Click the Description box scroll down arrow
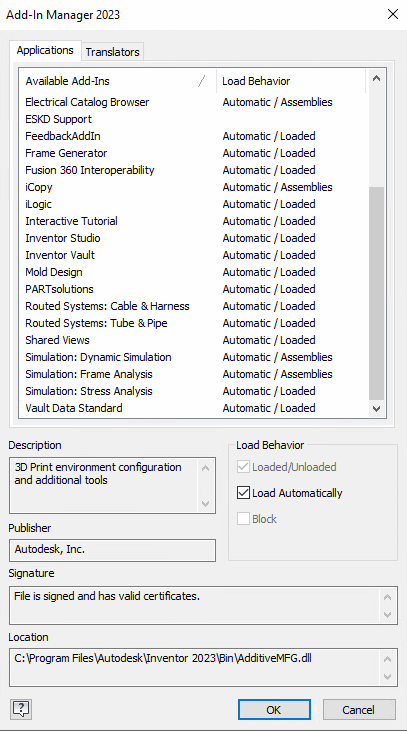407x733 pixels. click(x=206, y=503)
